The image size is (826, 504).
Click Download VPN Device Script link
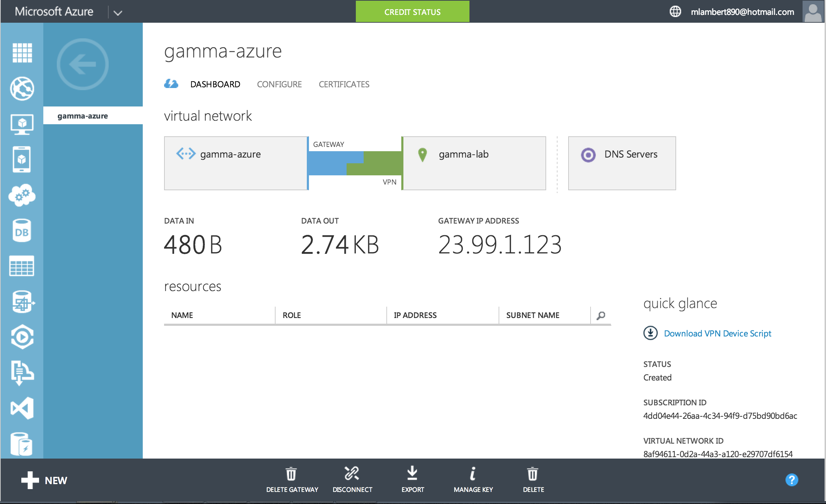(717, 334)
